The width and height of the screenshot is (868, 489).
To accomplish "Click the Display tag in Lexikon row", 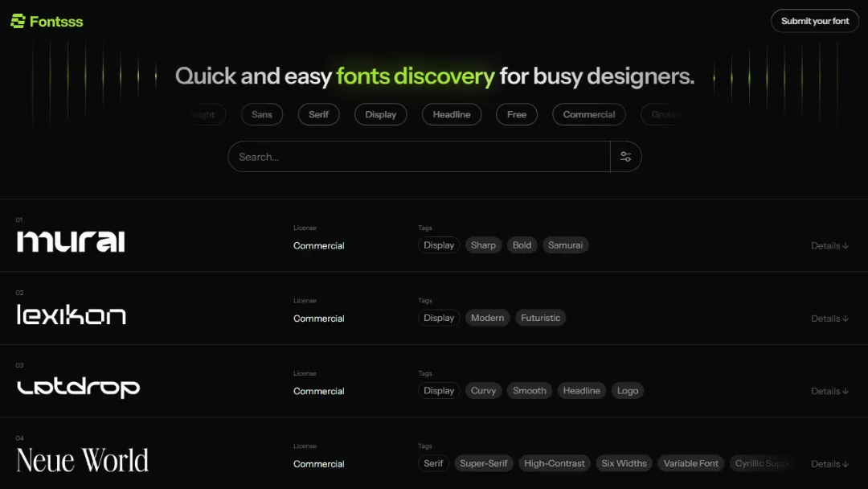I will tap(439, 318).
